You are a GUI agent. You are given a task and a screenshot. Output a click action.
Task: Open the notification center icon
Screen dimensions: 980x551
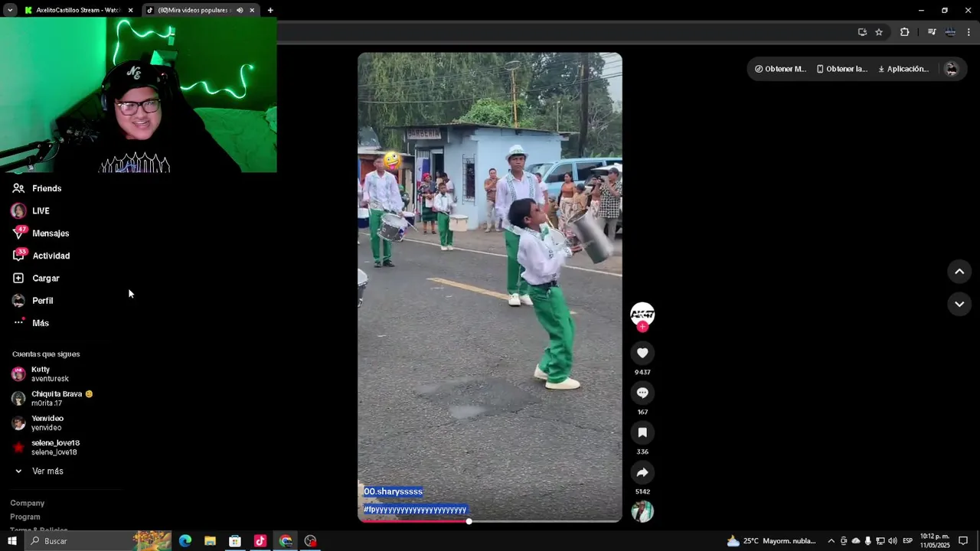(x=964, y=541)
